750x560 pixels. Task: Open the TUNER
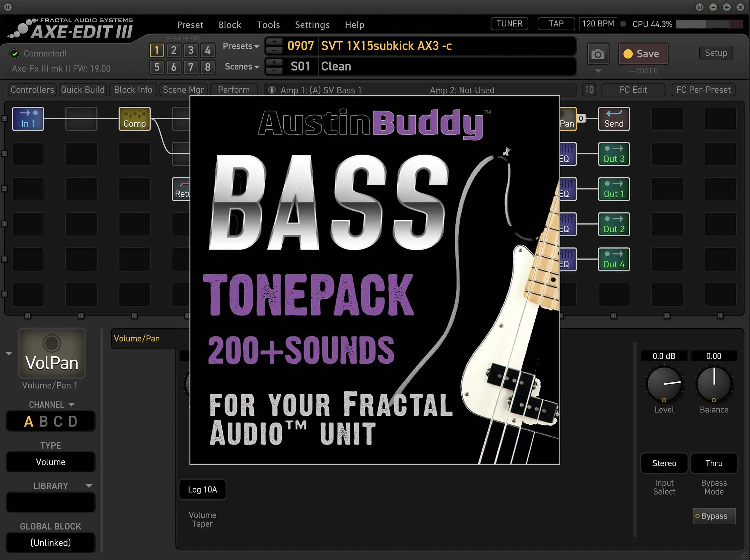pyautogui.click(x=509, y=24)
